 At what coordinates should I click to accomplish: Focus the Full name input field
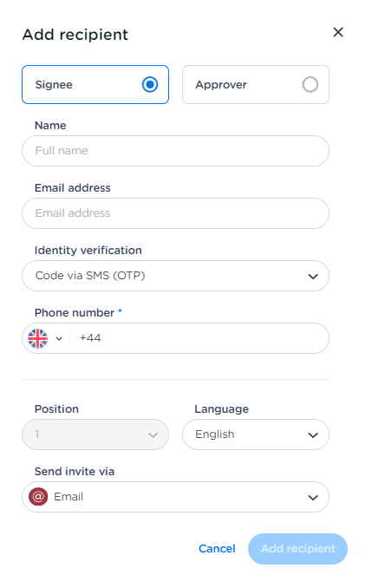pyautogui.click(x=175, y=151)
